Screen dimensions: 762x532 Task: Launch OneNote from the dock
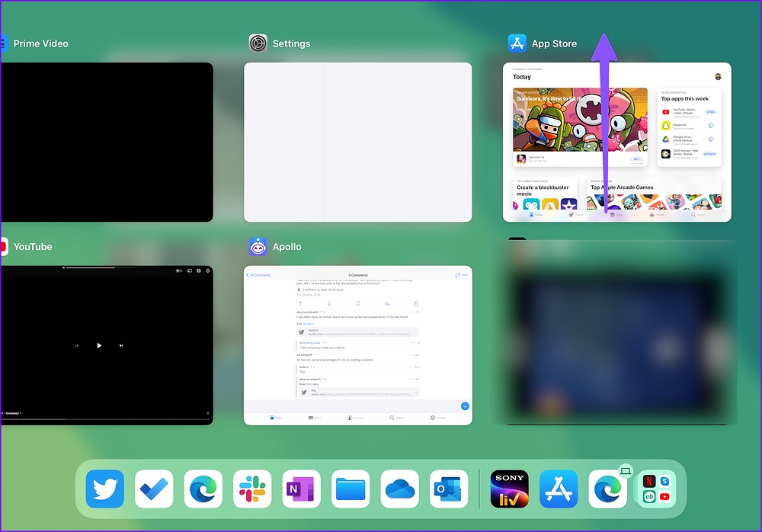coord(301,489)
